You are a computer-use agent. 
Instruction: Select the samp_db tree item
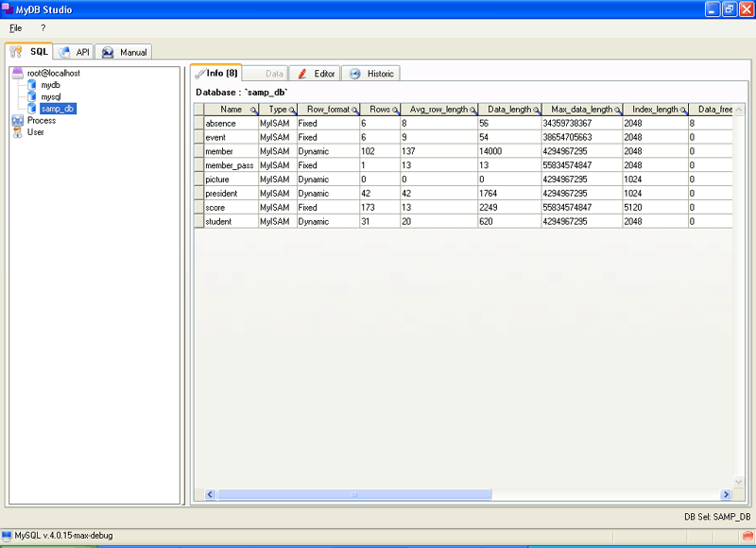[58, 109]
